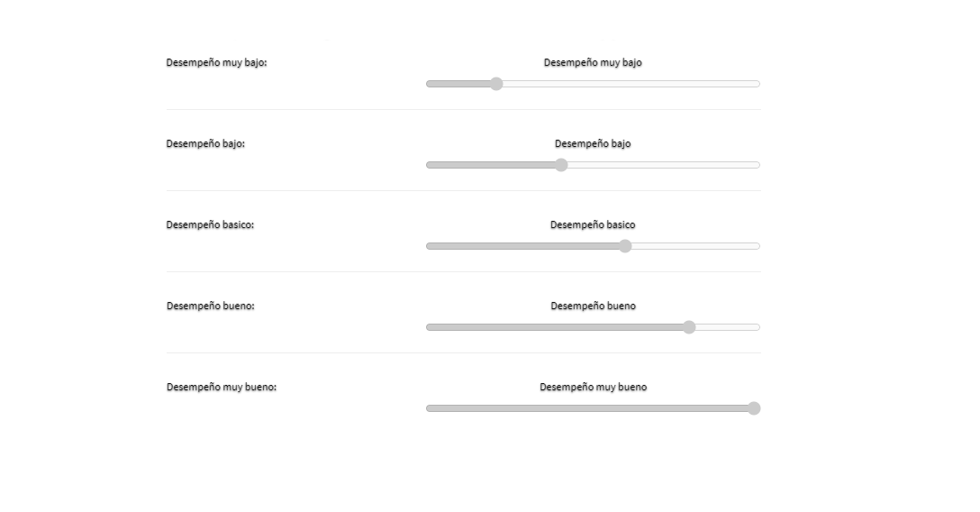
Task: Click filled track of Desempeño muy bajo slider
Action: coord(458,84)
